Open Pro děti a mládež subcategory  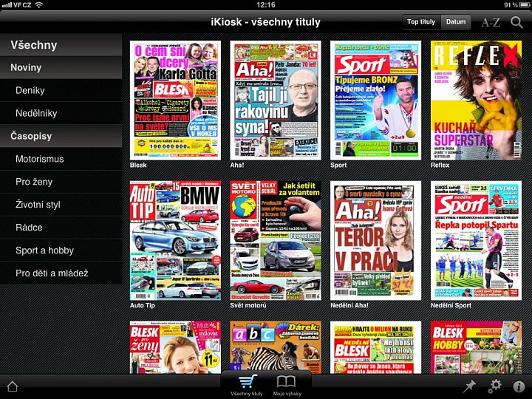click(61, 273)
